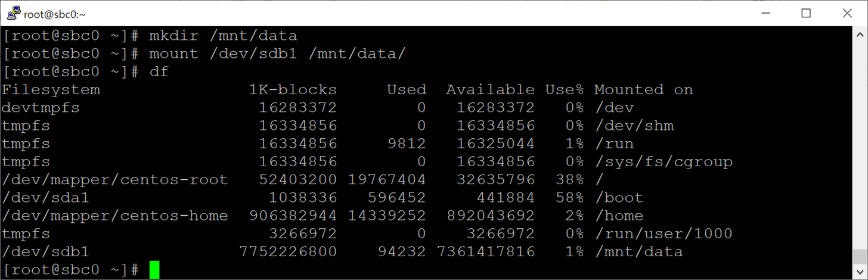Screen dimensions: 868x280
Task: Click the '441884' available value
Action: tap(505, 197)
